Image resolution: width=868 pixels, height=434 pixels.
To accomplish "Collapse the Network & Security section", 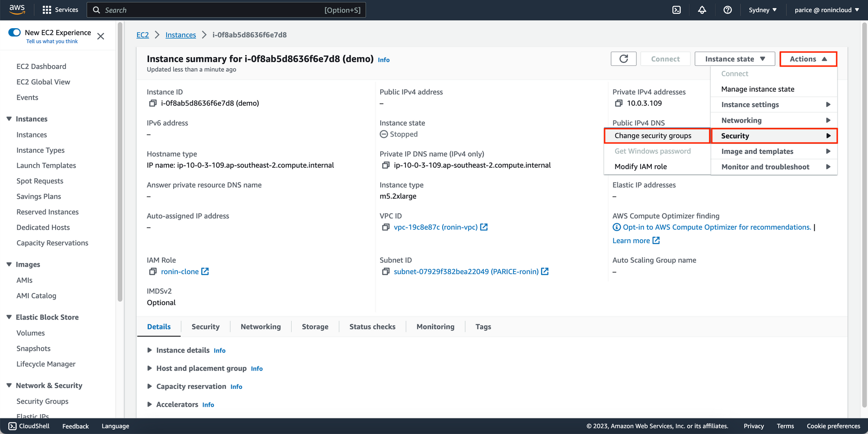I will coord(9,385).
